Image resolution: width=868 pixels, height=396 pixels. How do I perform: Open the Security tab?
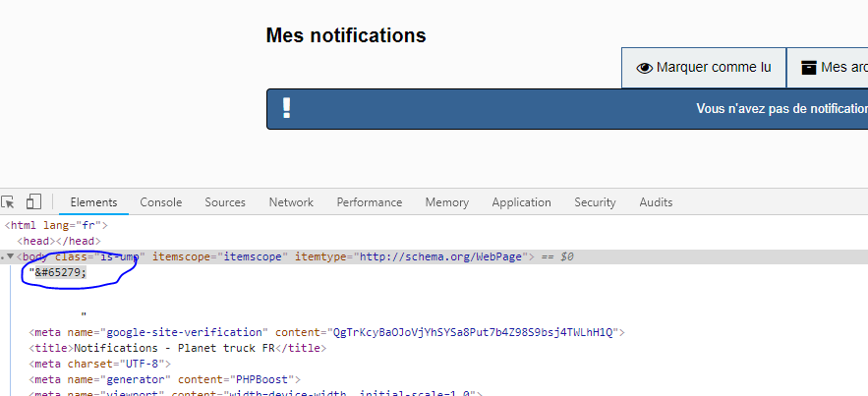(x=595, y=202)
